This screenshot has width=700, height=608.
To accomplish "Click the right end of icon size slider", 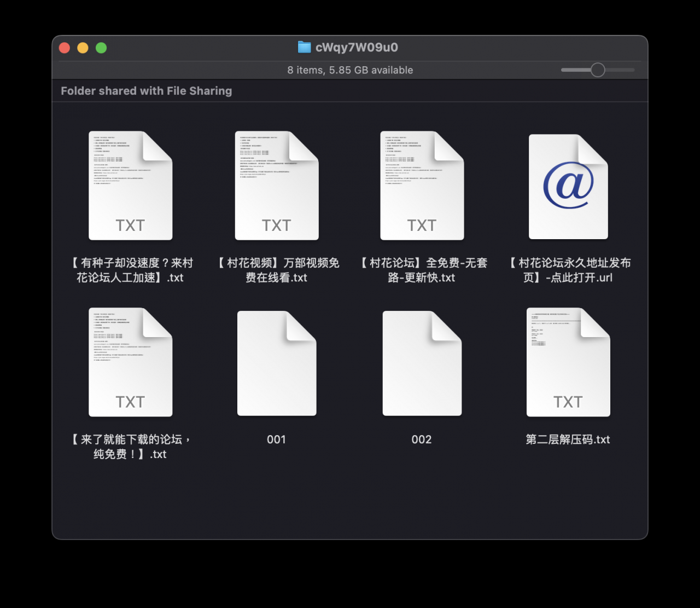I will [x=632, y=70].
